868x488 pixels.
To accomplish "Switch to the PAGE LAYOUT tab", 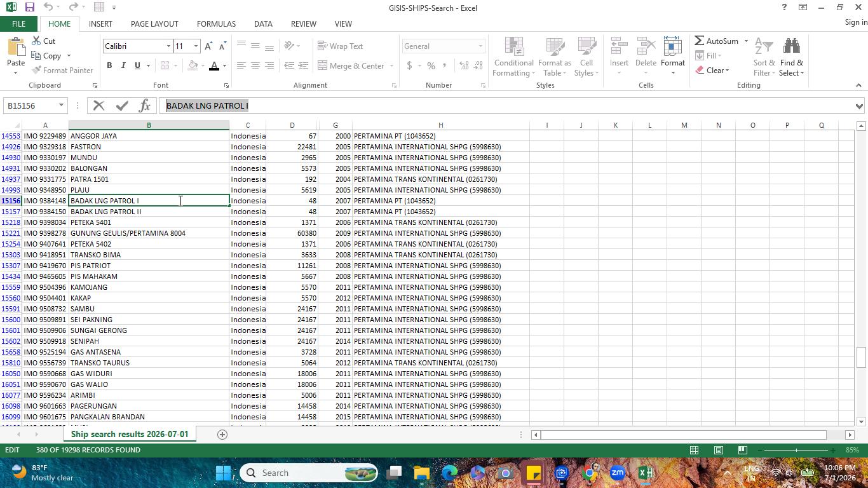I will click(154, 24).
